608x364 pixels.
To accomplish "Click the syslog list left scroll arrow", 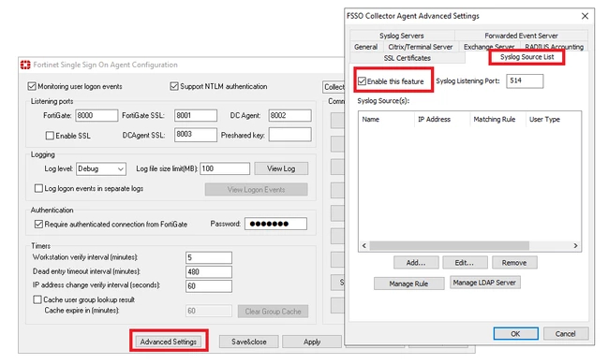I will tap(364, 245).
